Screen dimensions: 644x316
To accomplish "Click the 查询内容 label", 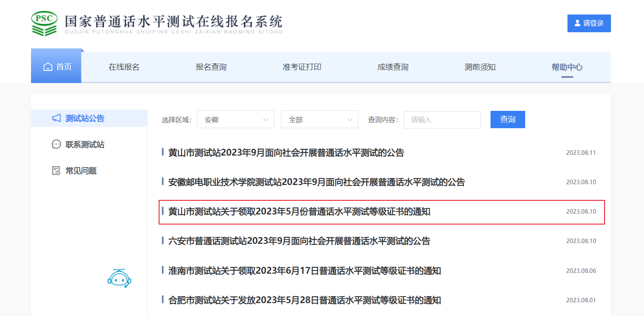I will click(x=383, y=120).
